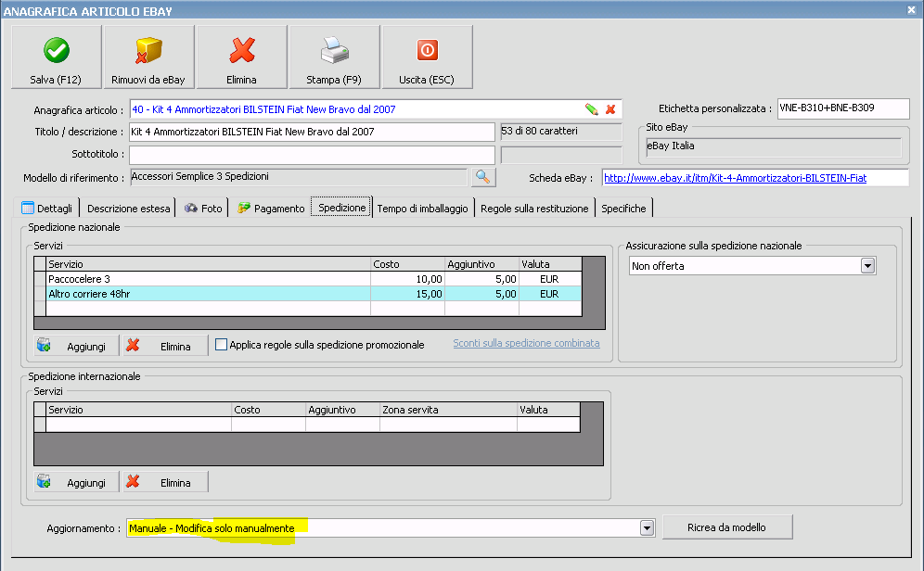Click the magnifier search icon for Modello
The width and height of the screenshot is (924, 571).
pyautogui.click(x=483, y=176)
